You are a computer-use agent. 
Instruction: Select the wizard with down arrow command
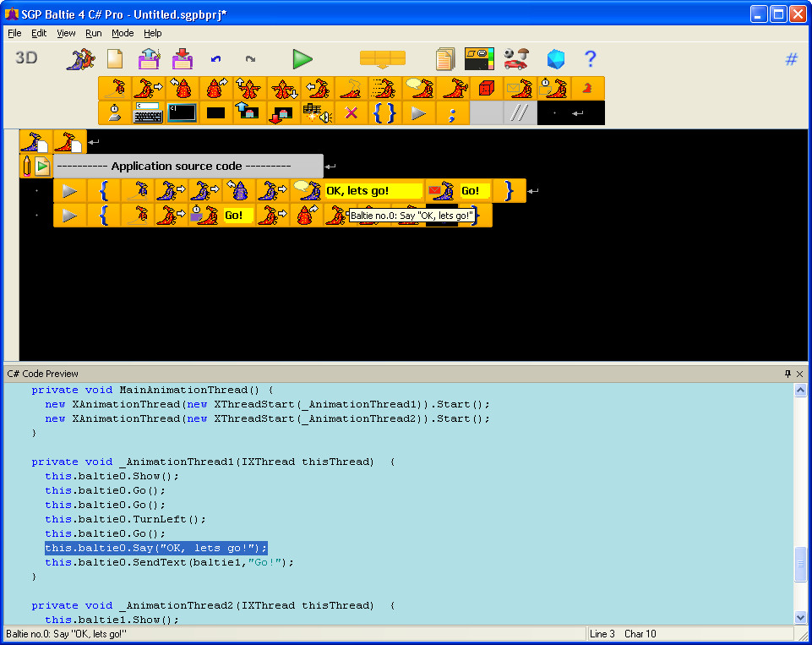tap(283, 89)
